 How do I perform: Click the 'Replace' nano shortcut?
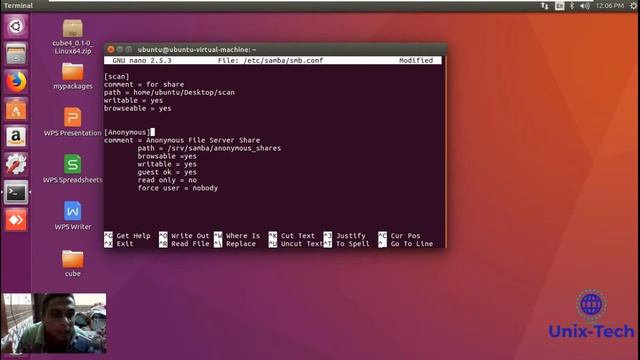pyautogui.click(x=235, y=244)
